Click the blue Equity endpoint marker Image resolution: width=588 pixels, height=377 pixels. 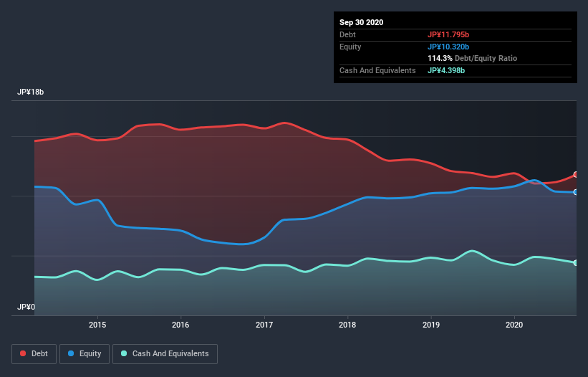(x=576, y=192)
